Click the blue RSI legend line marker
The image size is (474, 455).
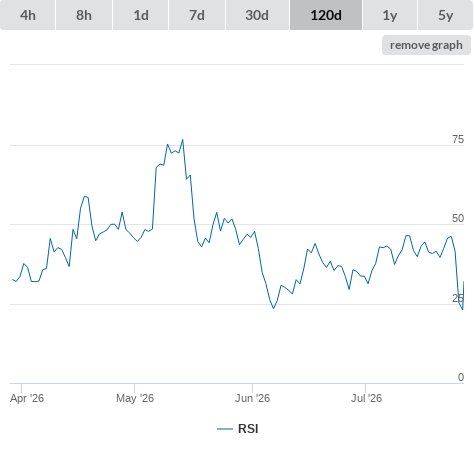click(225, 429)
